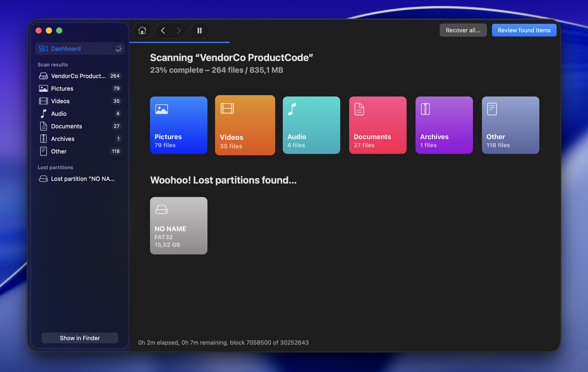The height and width of the screenshot is (372, 588).
Task: Click the Recover all... button
Action: click(463, 30)
